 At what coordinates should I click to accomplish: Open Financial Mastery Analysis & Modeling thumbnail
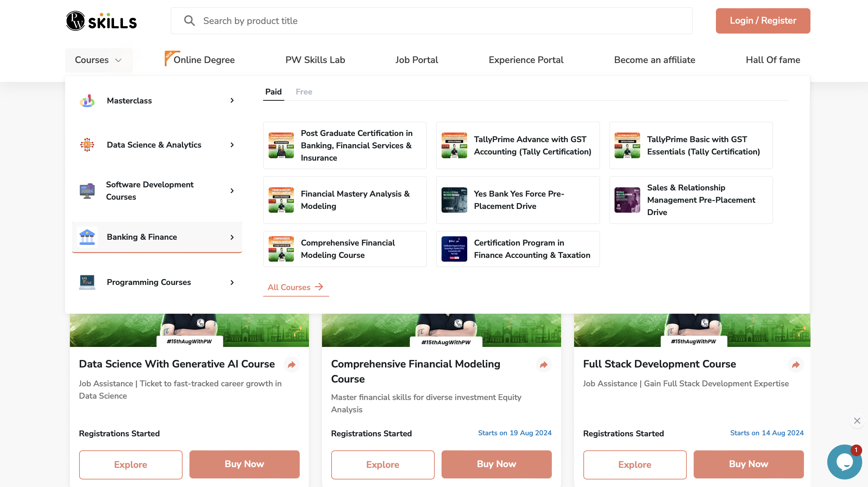(x=281, y=200)
